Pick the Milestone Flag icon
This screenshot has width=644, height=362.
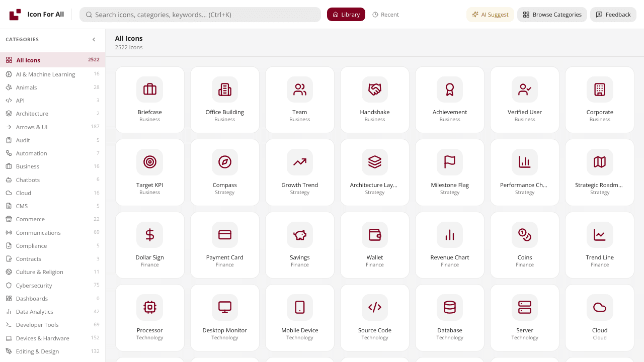(450, 172)
